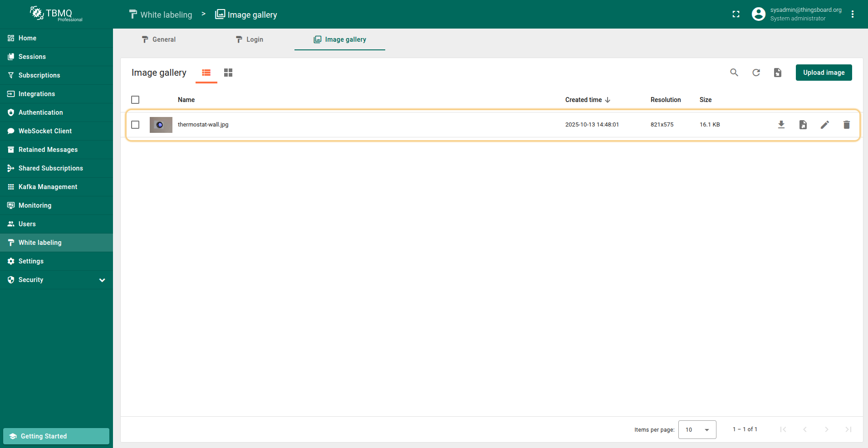Screen dimensions: 868x448
Task: Click the import image icon
Action: 777,73
